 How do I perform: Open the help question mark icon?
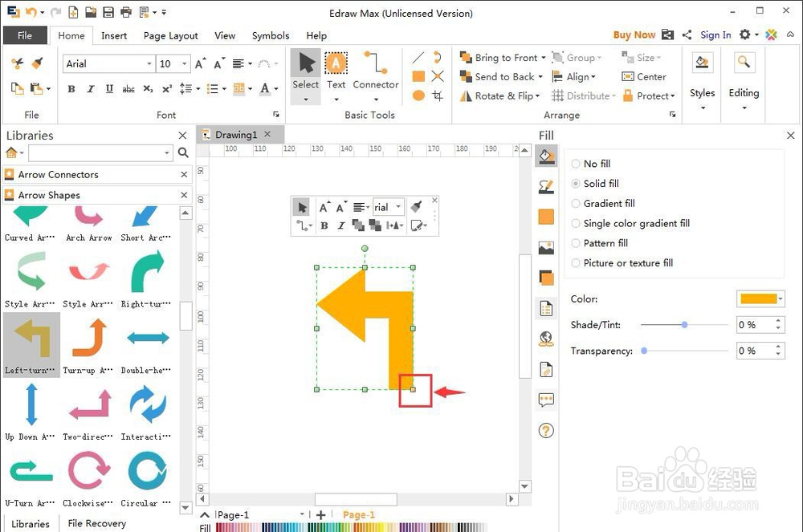coord(546,431)
